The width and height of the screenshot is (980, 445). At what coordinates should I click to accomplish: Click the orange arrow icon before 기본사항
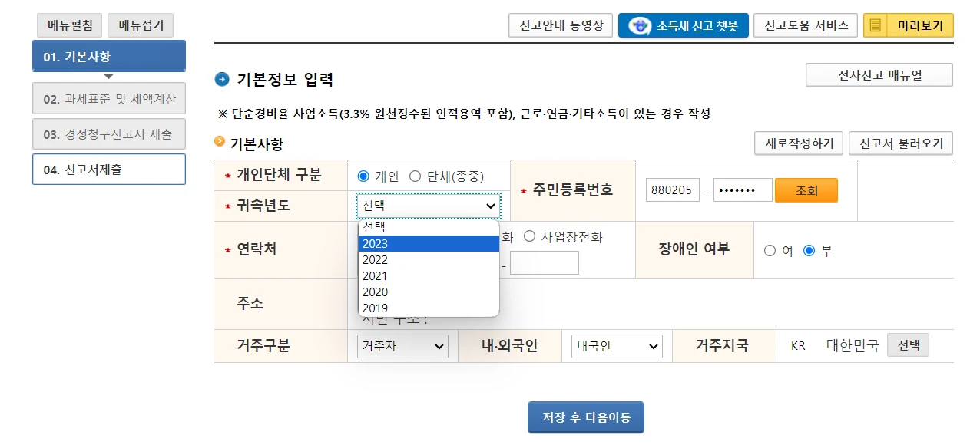[220, 142]
